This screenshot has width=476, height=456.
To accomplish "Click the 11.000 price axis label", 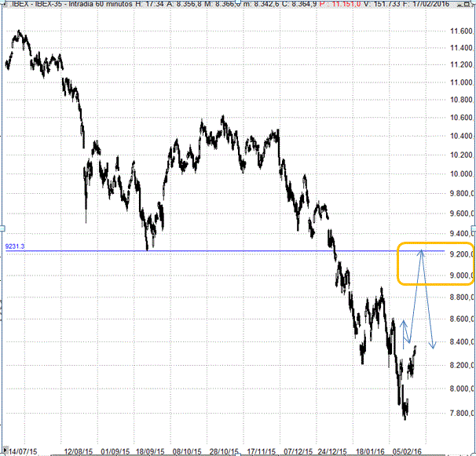I will [x=461, y=82].
